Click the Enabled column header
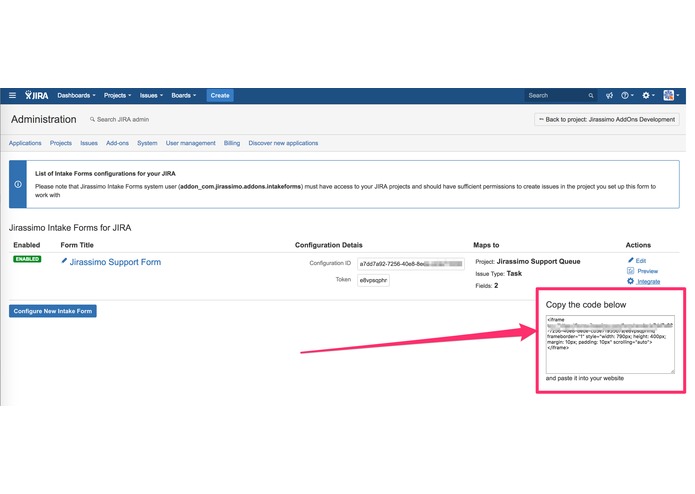 click(x=27, y=245)
